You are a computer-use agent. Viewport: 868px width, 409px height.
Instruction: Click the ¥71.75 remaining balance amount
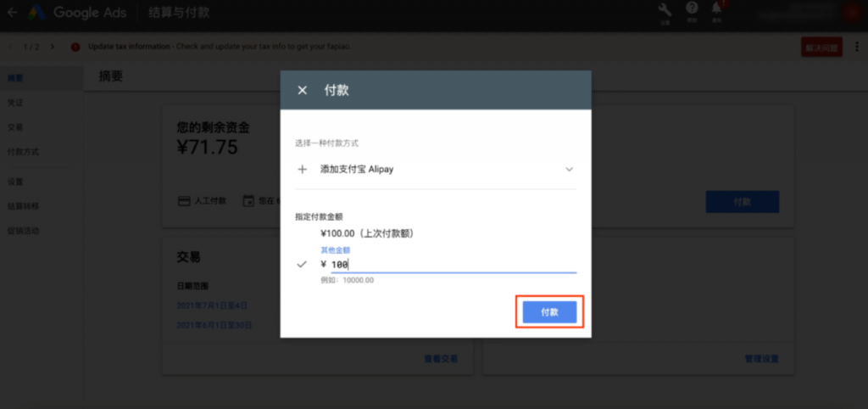pyautogui.click(x=207, y=147)
